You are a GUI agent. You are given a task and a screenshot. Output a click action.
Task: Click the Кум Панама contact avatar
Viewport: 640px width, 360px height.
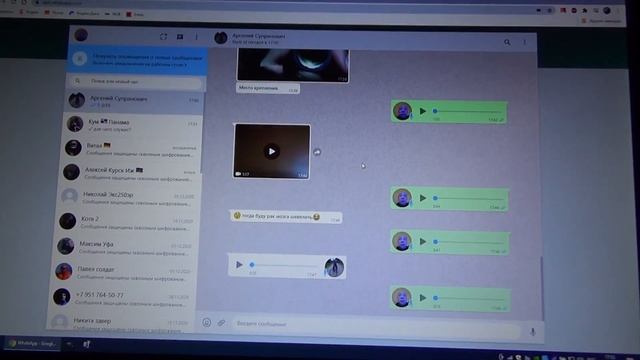click(75, 124)
